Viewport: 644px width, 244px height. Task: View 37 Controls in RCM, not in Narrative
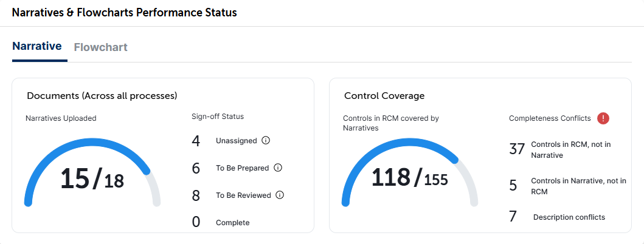point(567,150)
